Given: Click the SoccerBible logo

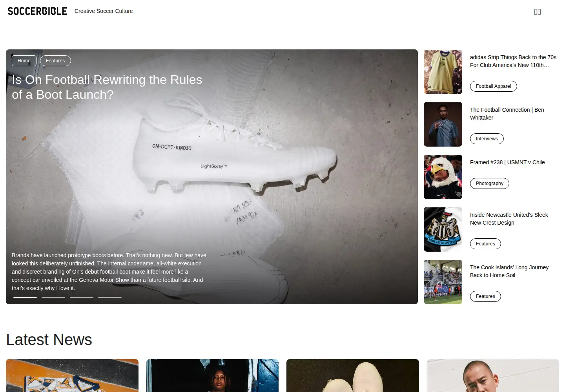Looking at the screenshot, I should [37, 11].
